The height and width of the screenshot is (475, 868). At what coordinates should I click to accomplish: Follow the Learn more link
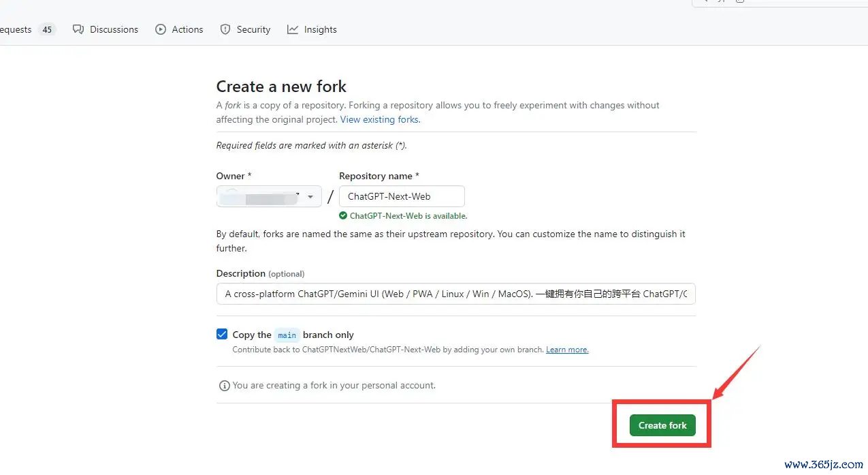(567, 350)
